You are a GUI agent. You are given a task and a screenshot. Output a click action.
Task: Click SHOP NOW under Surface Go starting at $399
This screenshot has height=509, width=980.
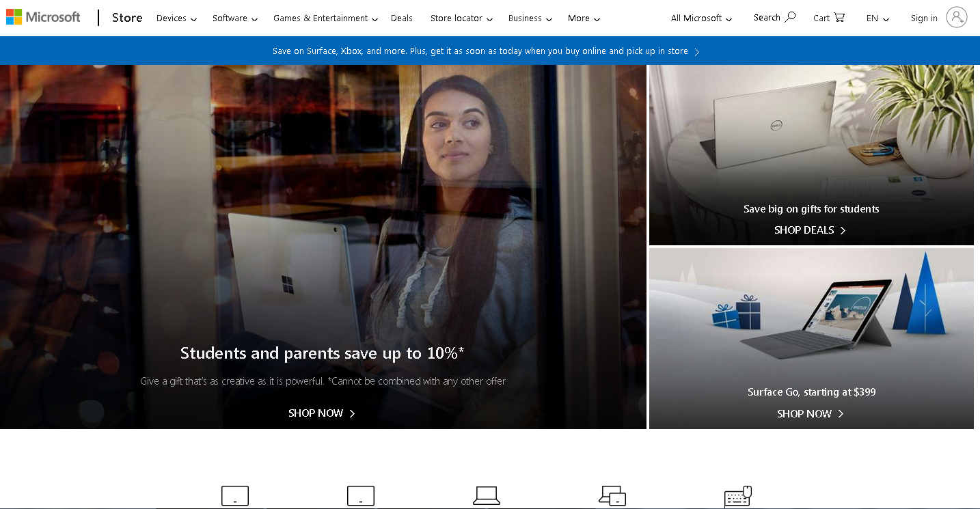810,413
